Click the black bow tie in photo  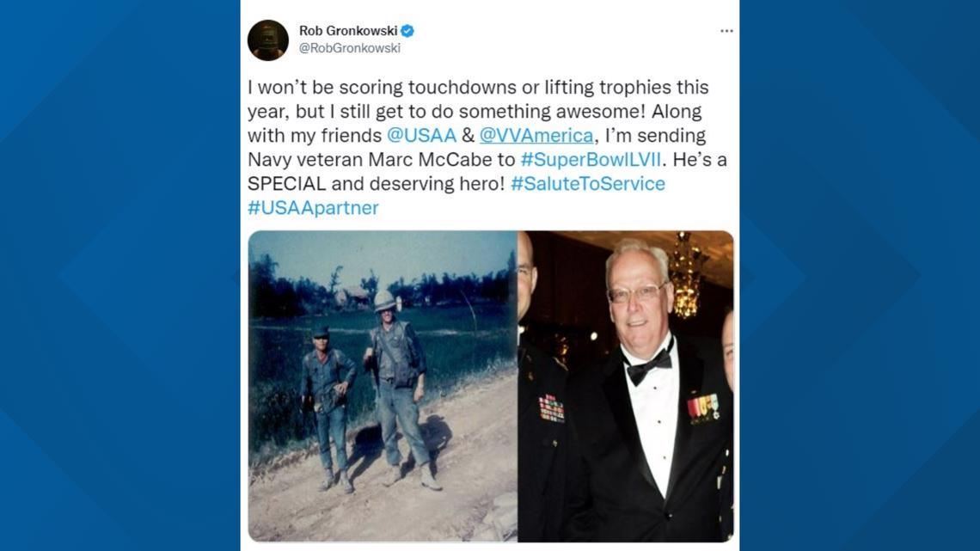pos(649,366)
